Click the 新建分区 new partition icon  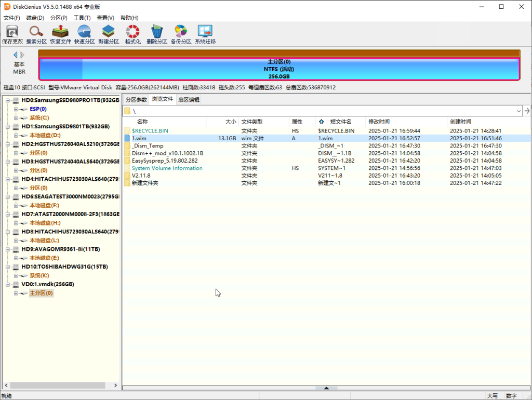[x=108, y=34]
